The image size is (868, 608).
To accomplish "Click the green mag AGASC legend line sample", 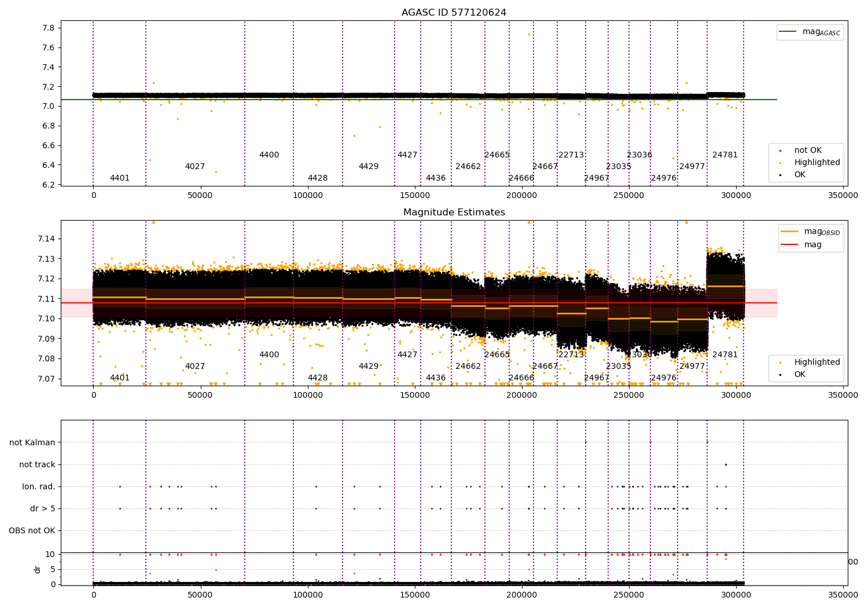I will click(788, 32).
